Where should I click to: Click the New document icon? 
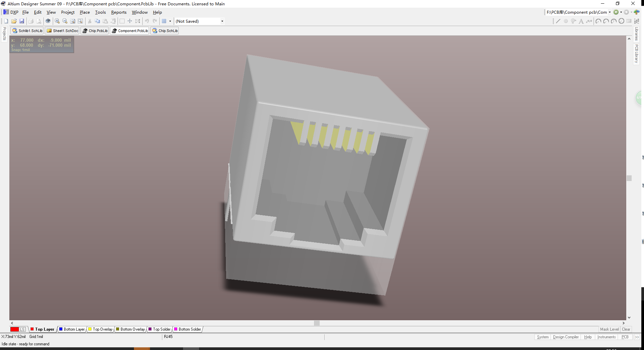tap(6, 21)
